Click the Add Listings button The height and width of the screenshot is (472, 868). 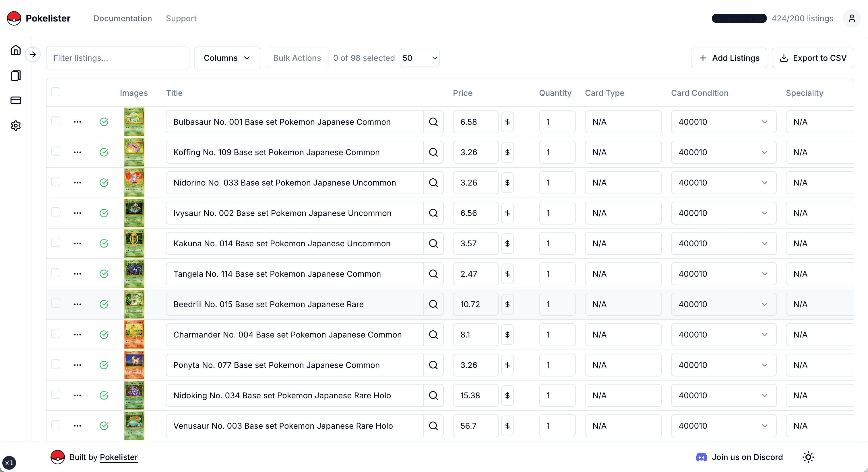pos(728,58)
